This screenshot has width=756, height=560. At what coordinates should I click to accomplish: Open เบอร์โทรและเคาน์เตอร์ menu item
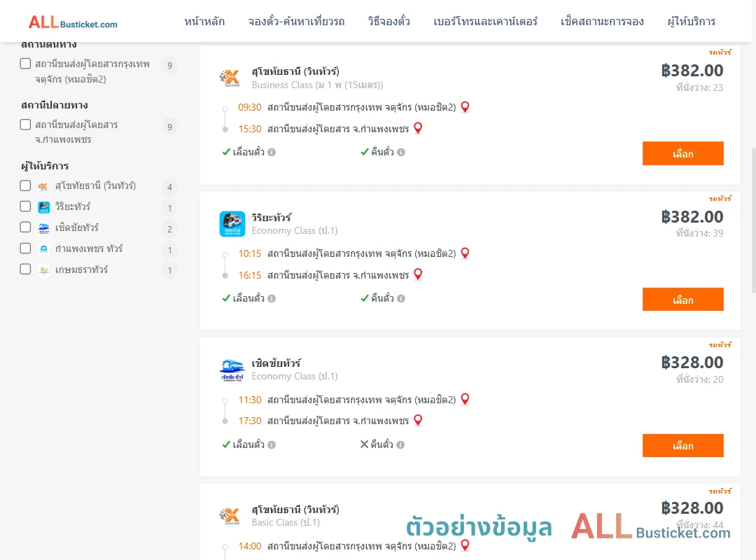pyautogui.click(x=485, y=21)
